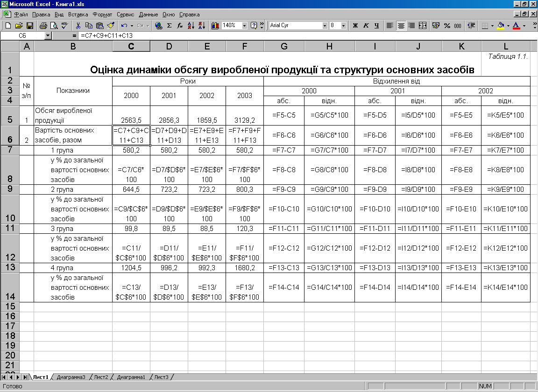The image size is (538, 392).
Task: Open the Правка menu
Action: 41,14
